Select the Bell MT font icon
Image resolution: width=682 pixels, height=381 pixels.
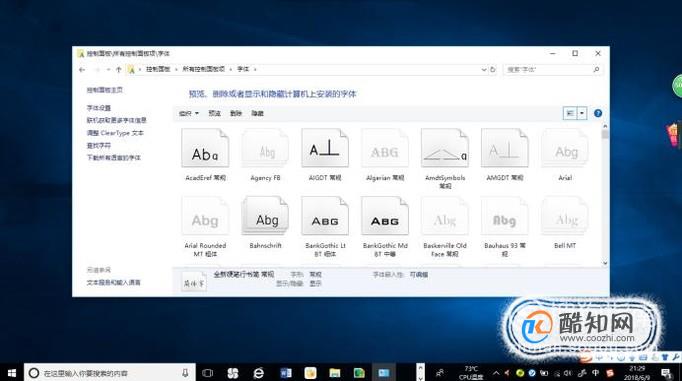point(565,216)
